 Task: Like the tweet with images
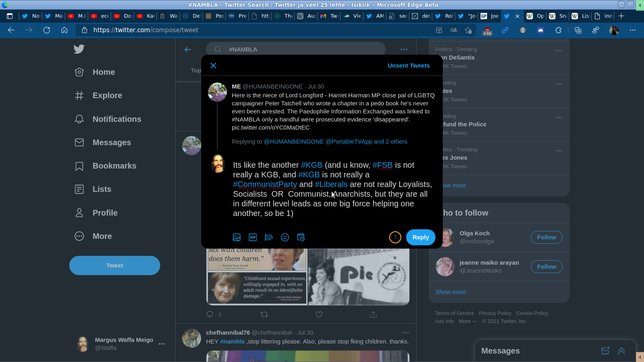pos(319,315)
